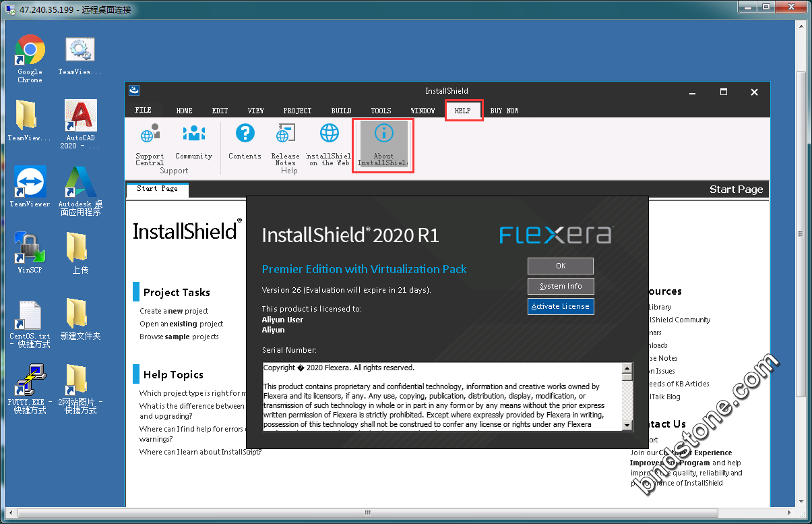This screenshot has height=524, width=812.
Task: Open Support Central from the ribbon
Action: [x=150, y=143]
